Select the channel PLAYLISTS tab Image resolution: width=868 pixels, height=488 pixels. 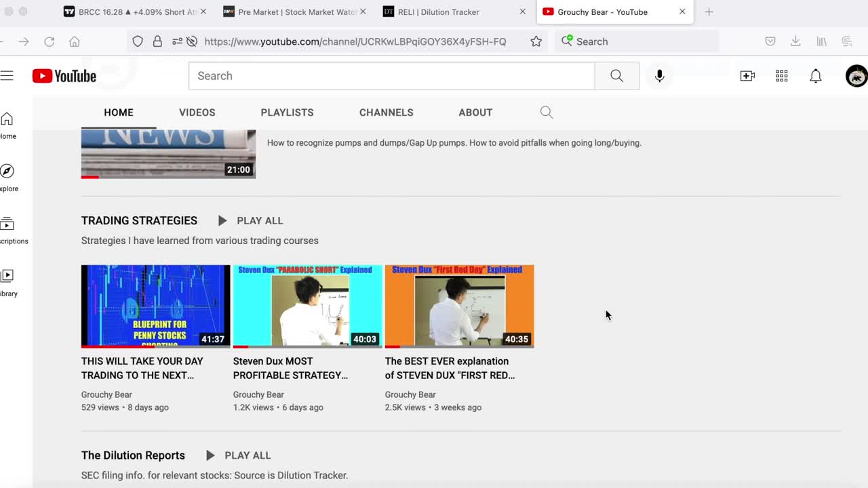point(288,113)
